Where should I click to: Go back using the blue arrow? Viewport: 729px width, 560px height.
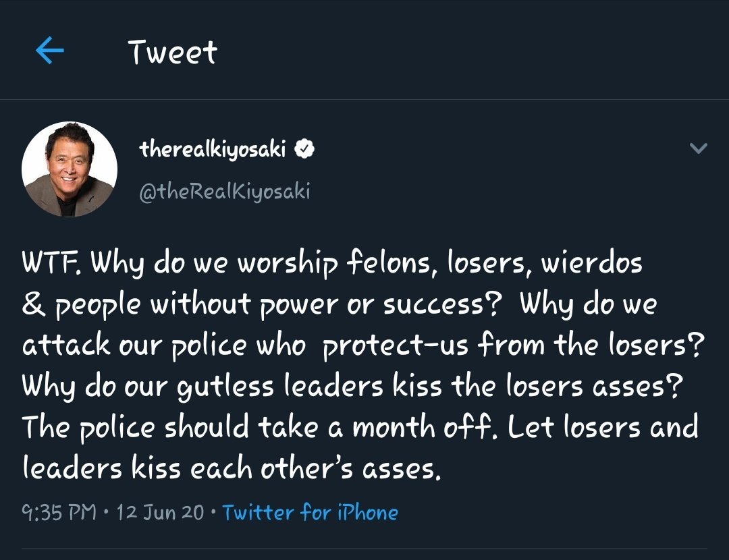[x=50, y=50]
